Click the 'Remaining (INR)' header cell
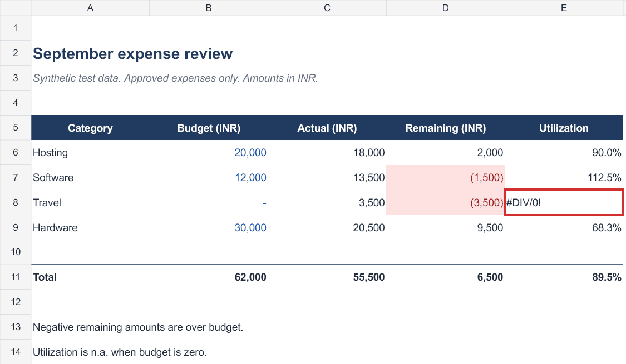Screen dimensions: 626x364 tap(446, 128)
